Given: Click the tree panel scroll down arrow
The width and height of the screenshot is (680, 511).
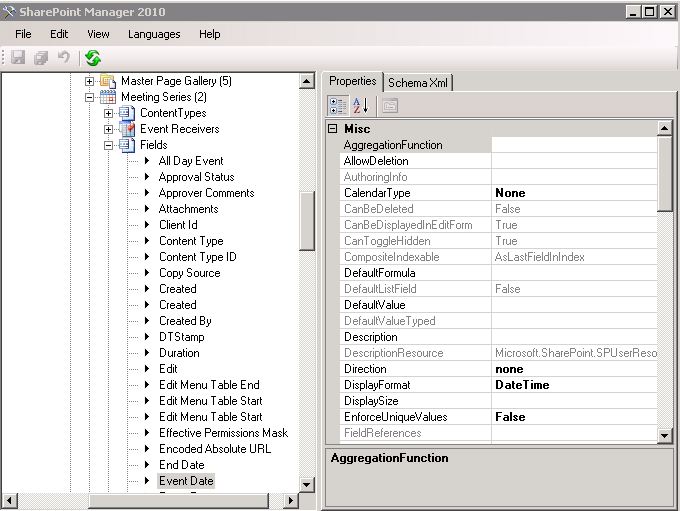Looking at the screenshot, I should (x=307, y=484).
